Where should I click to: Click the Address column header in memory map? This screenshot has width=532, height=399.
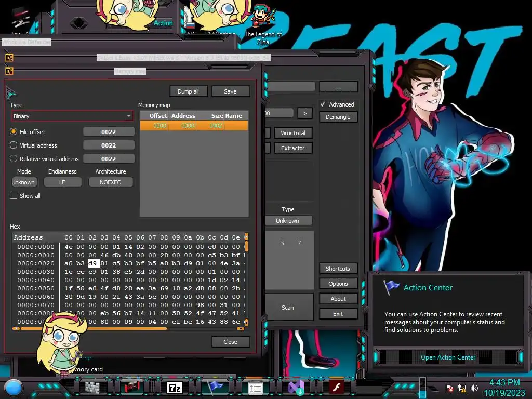click(x=182, y=116)
